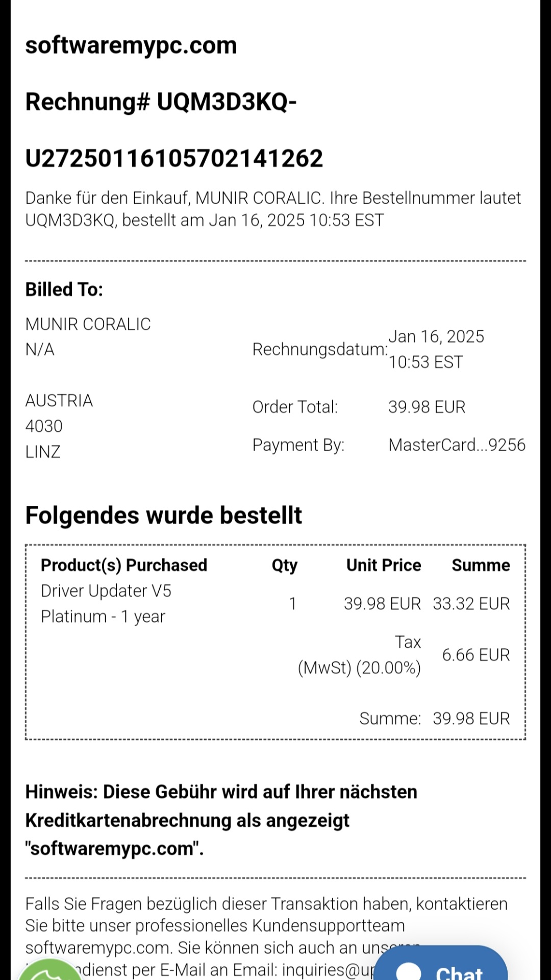The height and width of the screenshot is (980, 551).
Task: Tap the Billed To heading
Action: click(64, 289)
